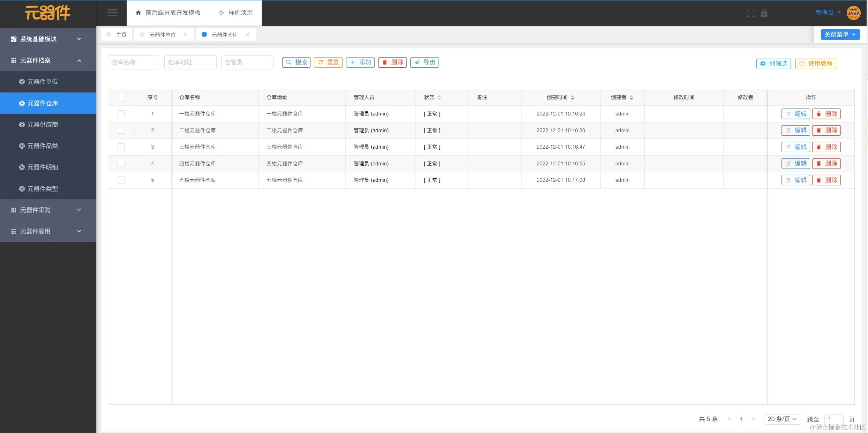Viewport: 868px width, 433px height.
Task: Open the 20 条/页 page size dropdown
Action: [782, 419]
